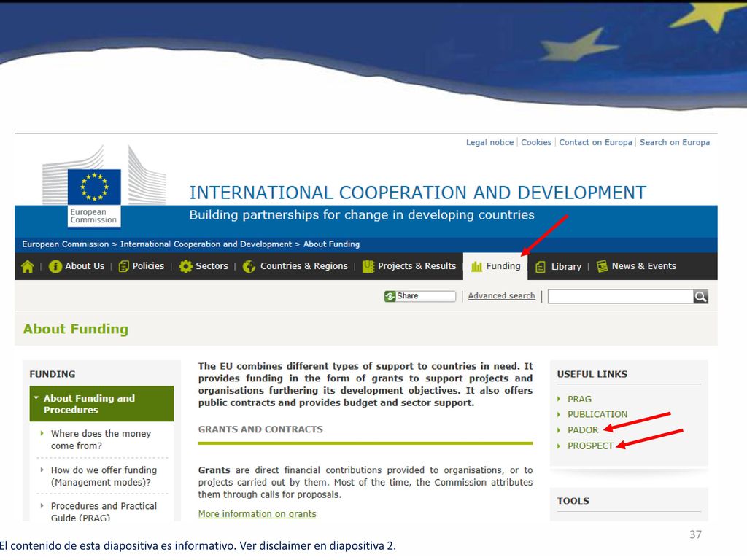This screenshot has height=560, width=747.
Task: Click the Legal notice link
Action: (489, 142)
